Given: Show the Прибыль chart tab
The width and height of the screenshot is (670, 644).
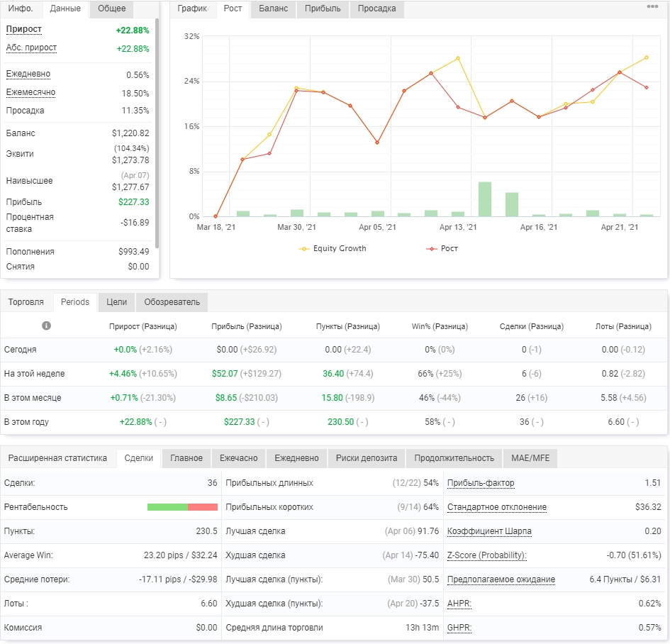Looking at the screenshot, I should 323,9.
